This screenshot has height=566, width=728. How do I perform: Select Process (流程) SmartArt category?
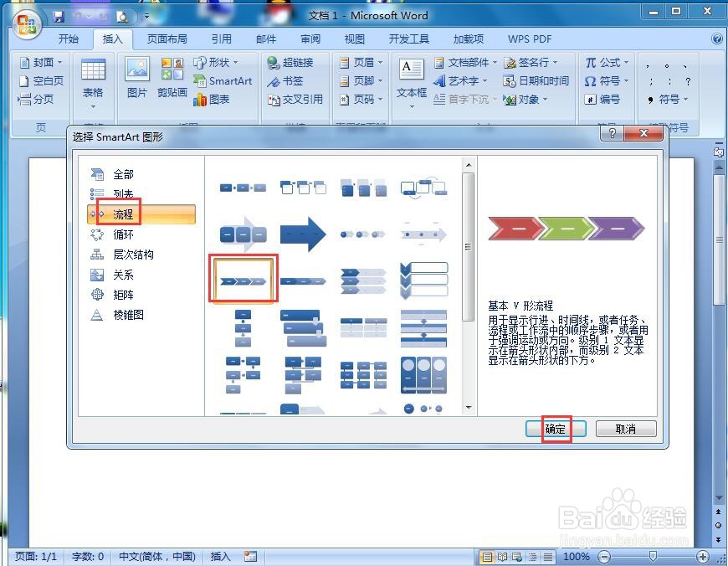141,214
